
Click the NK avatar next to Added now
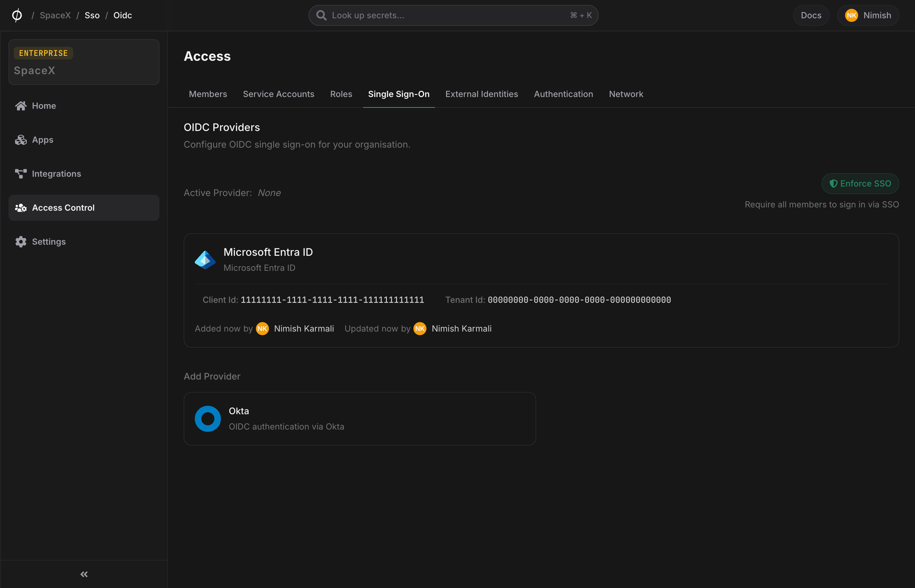pyautogui.click(x=262, y=328)
